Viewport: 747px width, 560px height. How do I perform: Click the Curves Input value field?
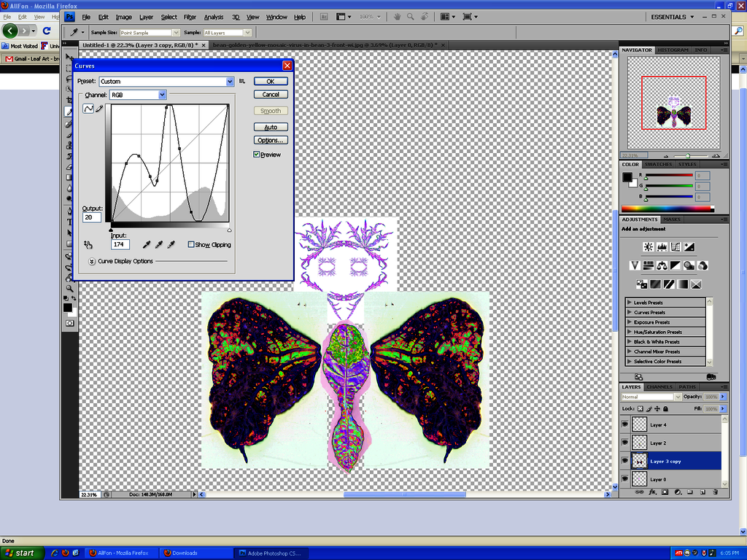[120, 244]
